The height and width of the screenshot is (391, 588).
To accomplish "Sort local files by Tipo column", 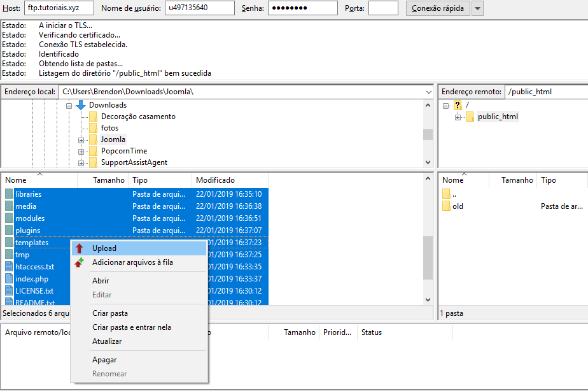I will coord(160,180).
